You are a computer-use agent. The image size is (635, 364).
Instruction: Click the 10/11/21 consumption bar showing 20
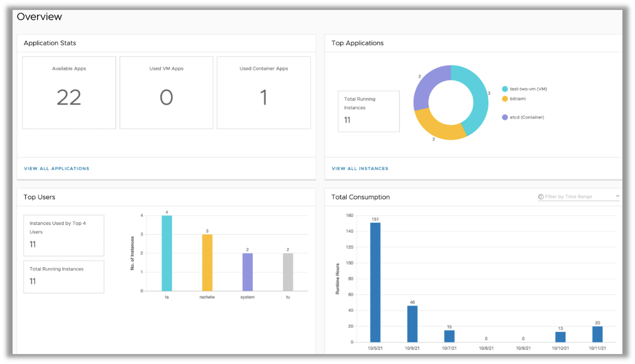598,334
